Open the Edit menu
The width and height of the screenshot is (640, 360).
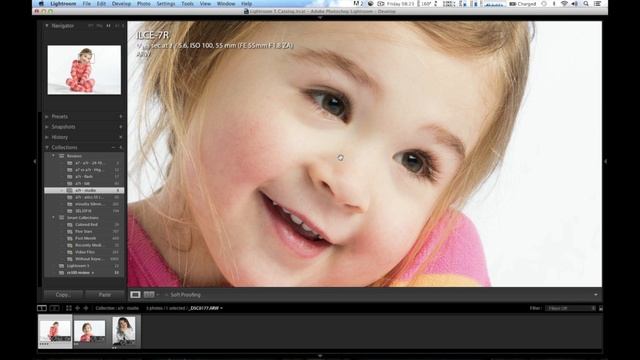click(101, 4)
